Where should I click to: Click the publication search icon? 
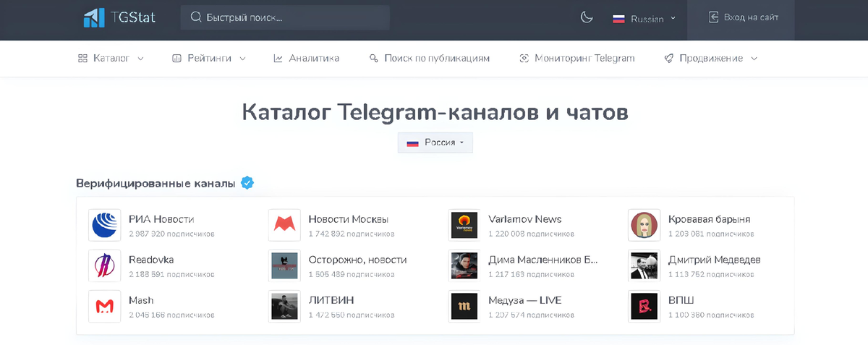tap(373, 59)
